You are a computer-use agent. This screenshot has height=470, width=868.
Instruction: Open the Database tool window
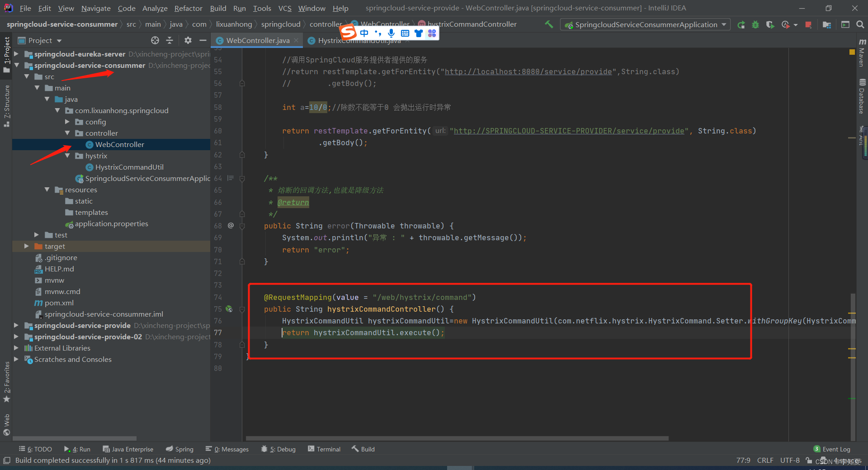tap(862, 96)
